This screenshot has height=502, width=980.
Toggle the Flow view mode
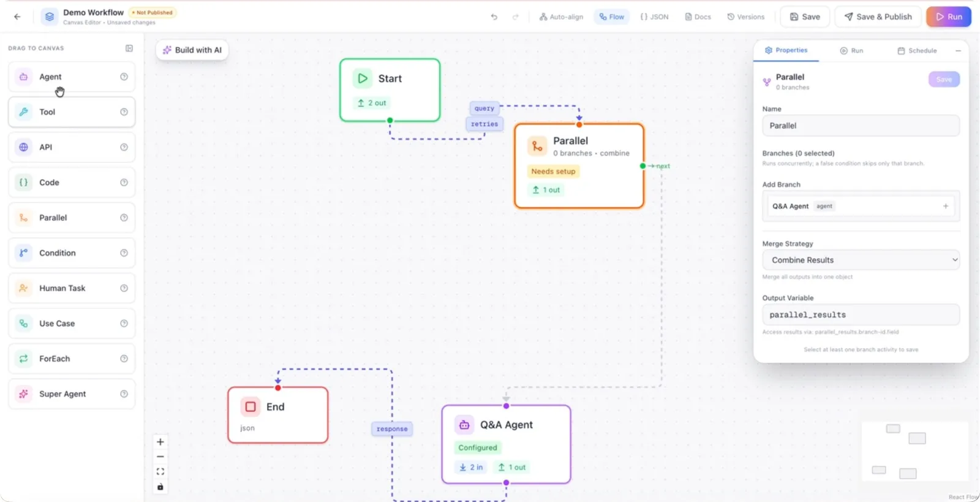coord(612,17)
